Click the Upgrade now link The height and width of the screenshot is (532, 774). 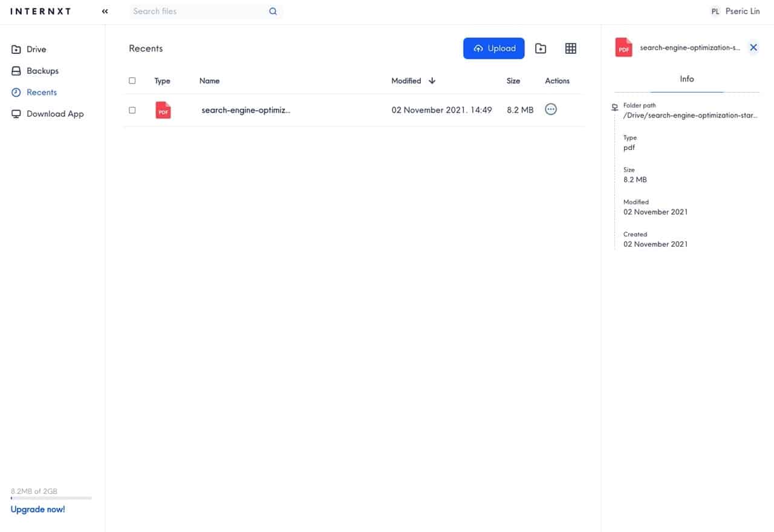(37, 509)
